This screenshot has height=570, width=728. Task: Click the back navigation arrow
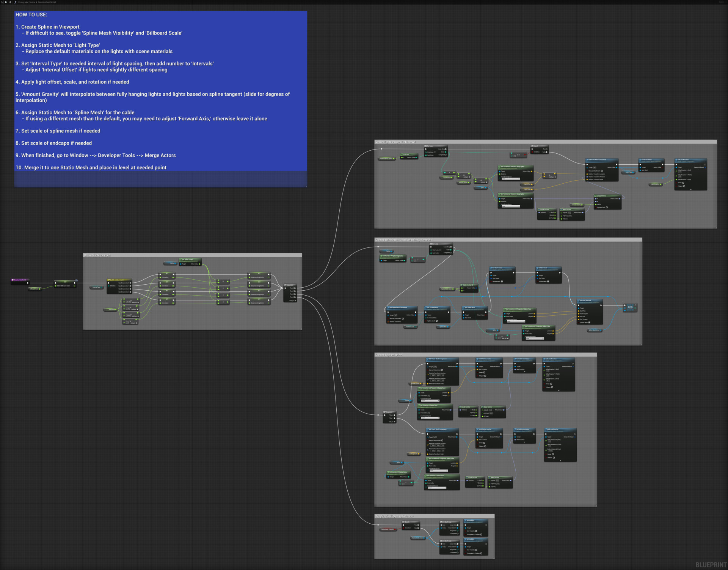(x=6, y=2)
